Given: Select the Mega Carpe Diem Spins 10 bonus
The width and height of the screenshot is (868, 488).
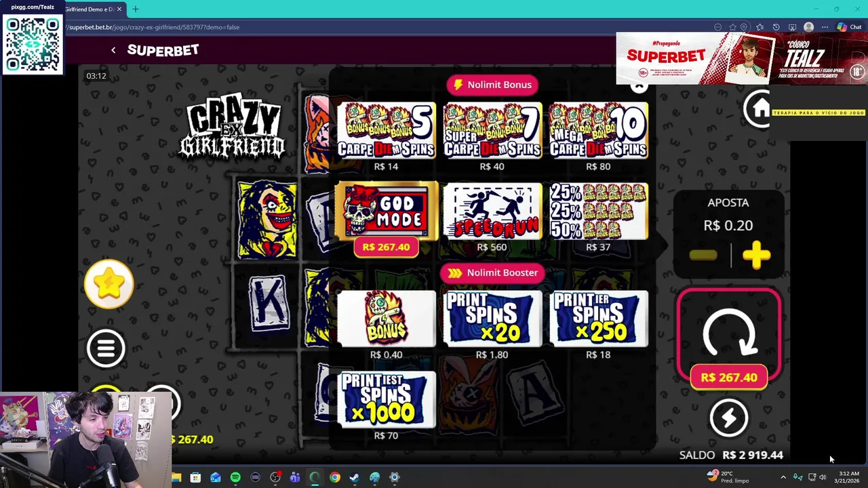Looking at the screenshot, I should (x=599, y=131).
